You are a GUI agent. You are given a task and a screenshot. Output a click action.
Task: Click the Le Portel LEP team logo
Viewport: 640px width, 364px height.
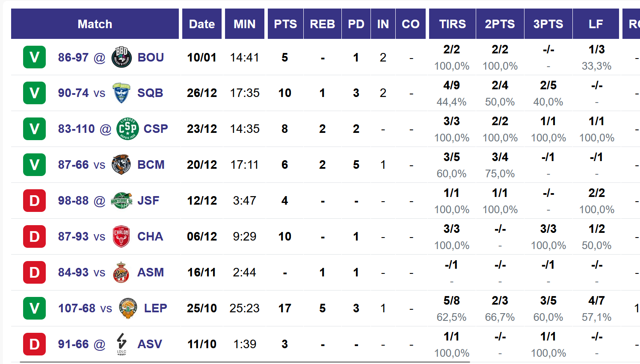(128, 308)
